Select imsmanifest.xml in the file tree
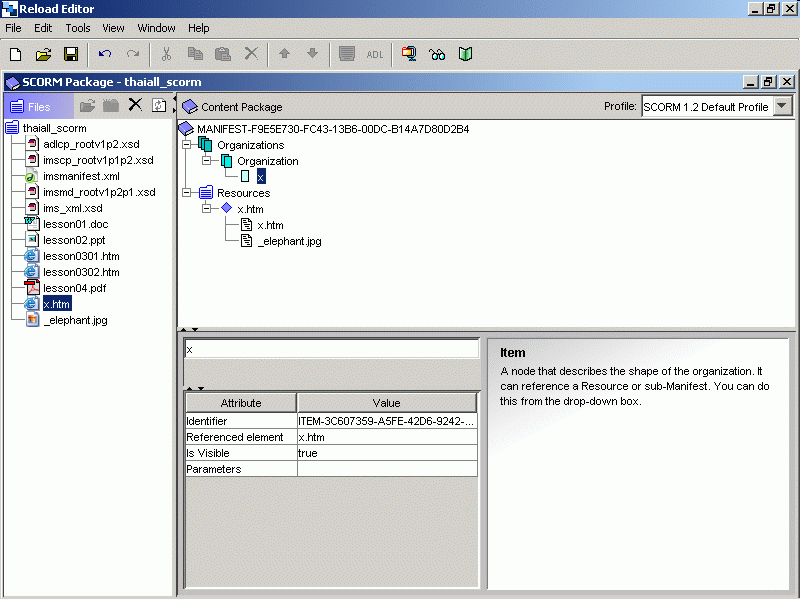Viewport: 800px width, 600px height. pyautogui.click(x=81, y=176)
